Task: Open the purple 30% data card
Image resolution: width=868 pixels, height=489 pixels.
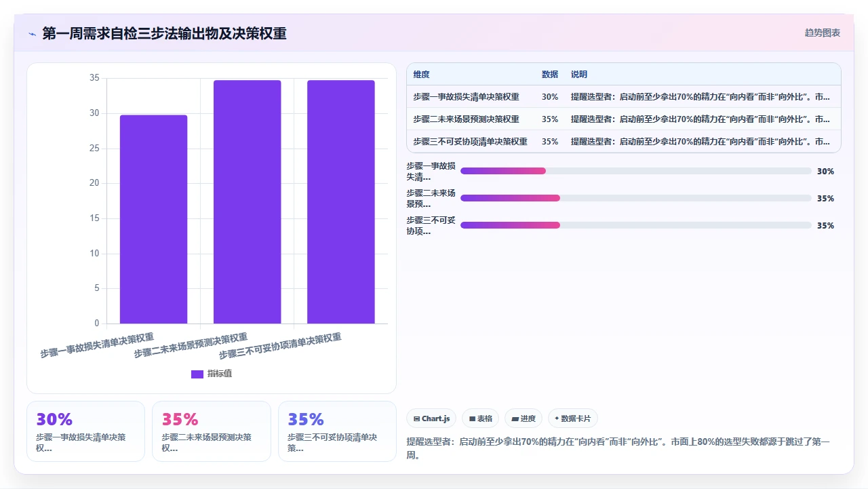Action: pos(85,431)
